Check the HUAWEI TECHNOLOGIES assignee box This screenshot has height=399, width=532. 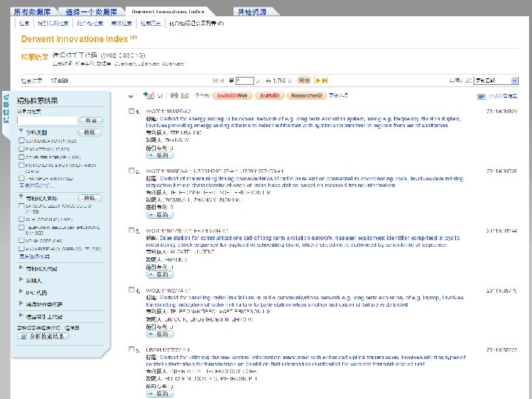pyautogui.click(x=21, y=249)
